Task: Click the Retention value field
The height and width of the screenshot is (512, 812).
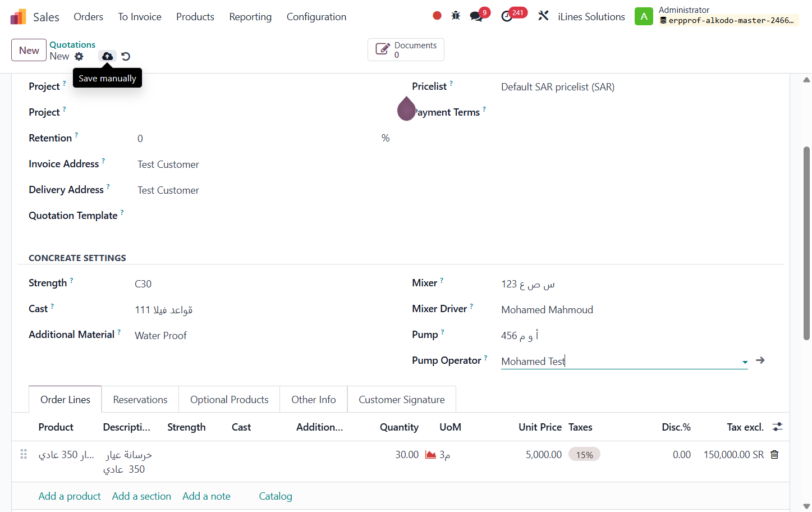Action: point(258,139)
